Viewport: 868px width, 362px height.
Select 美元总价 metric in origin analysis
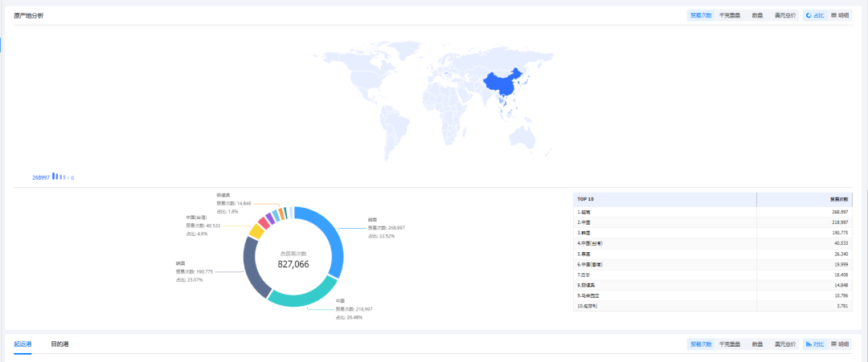click(784, 15)
